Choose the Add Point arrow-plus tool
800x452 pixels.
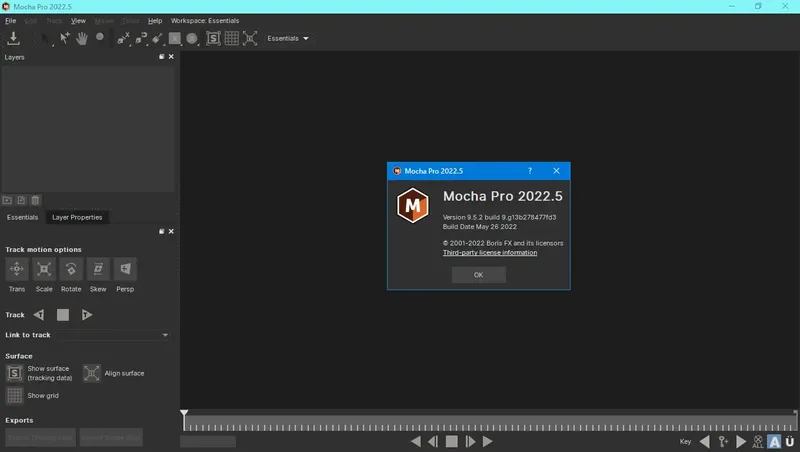pyautogui.click(x=64, y=38)
